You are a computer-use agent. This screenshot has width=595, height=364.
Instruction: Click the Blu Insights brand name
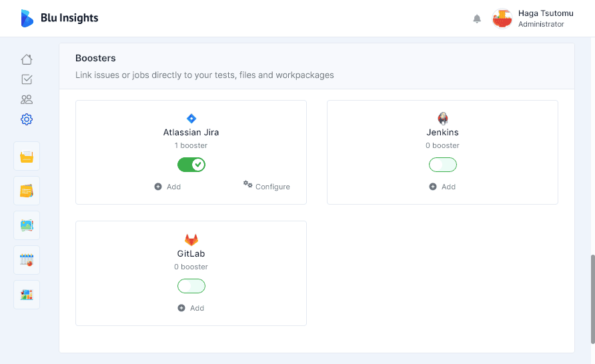tap(69, 18)
